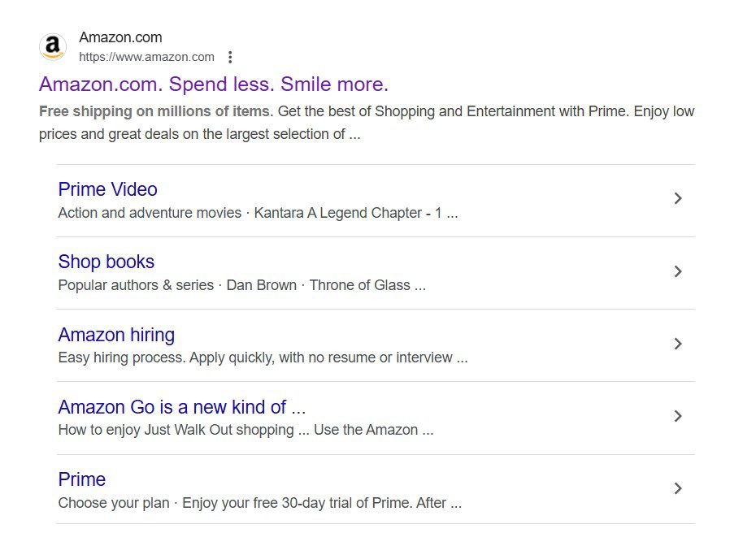Open the Amazon.com Spend less Smile more link

[214, 84]
